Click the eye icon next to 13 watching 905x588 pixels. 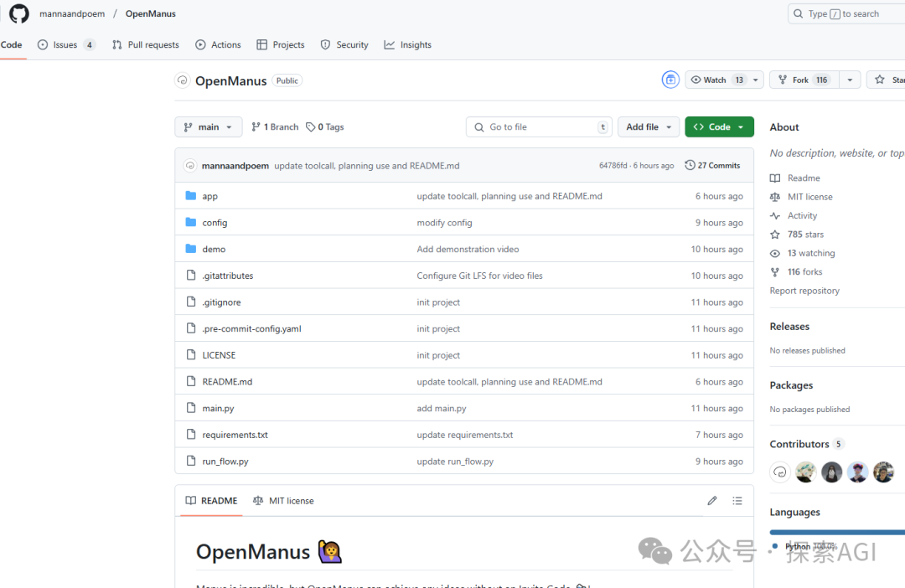[x=775, y=253]
